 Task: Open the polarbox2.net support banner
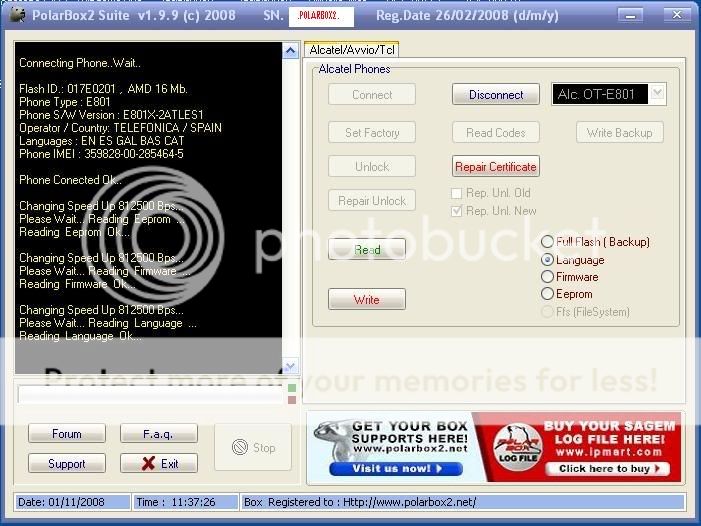point(390,447)
